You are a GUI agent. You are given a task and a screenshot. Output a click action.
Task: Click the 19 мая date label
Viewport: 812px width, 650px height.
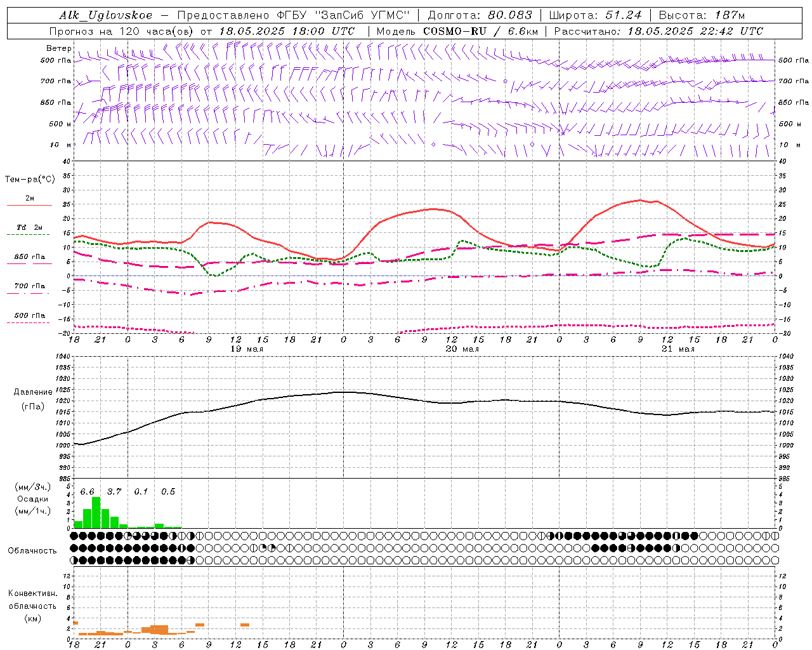tap(247, 349)
